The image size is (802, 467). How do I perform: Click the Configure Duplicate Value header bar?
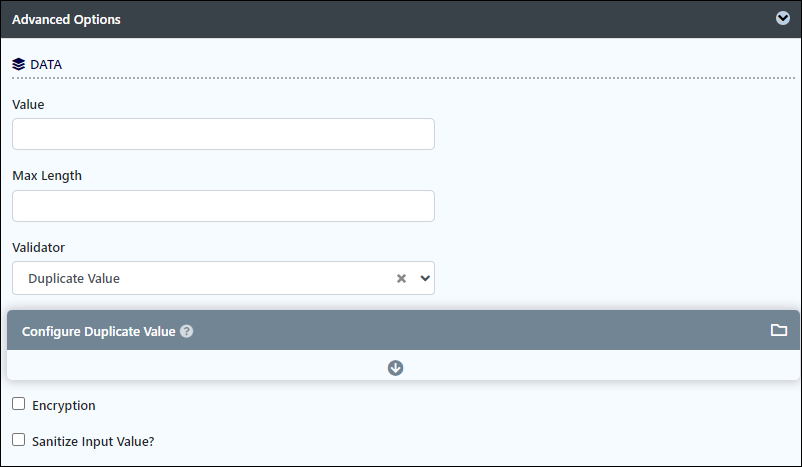pos(403,330)
